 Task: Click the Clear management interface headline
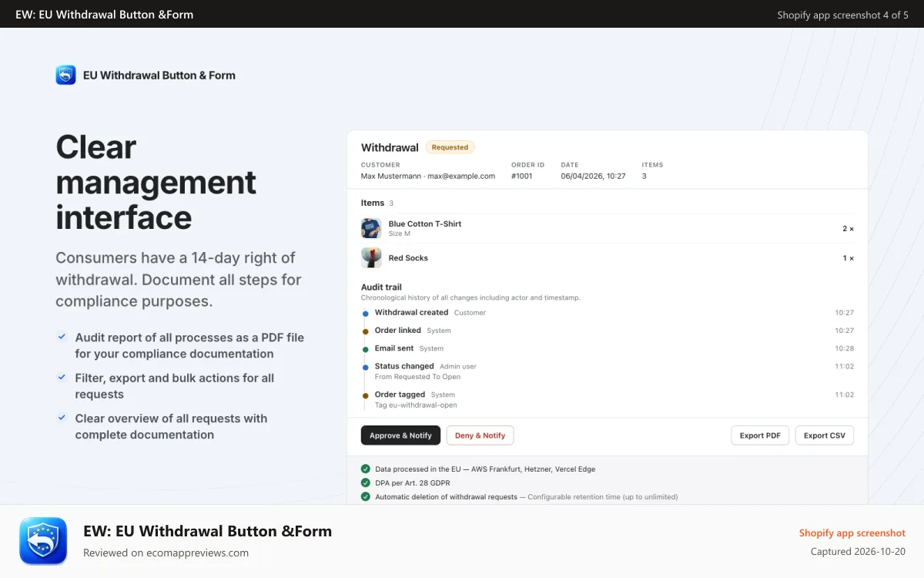156,183
